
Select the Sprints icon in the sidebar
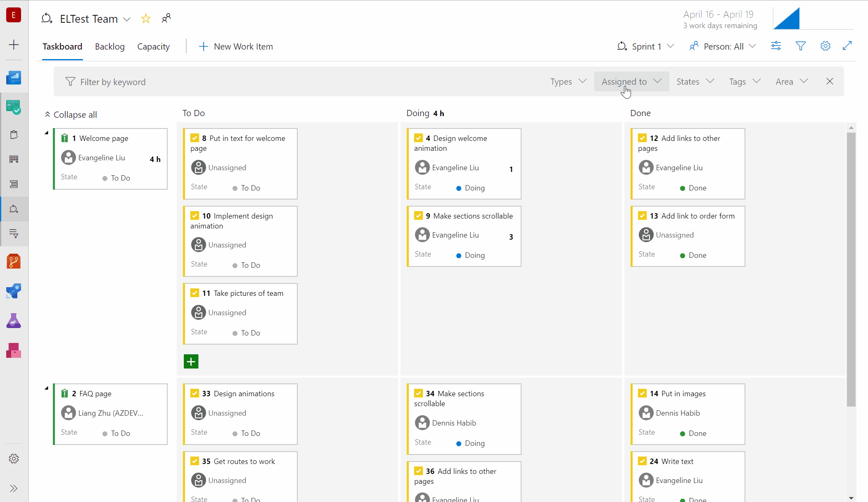[14, 209]
